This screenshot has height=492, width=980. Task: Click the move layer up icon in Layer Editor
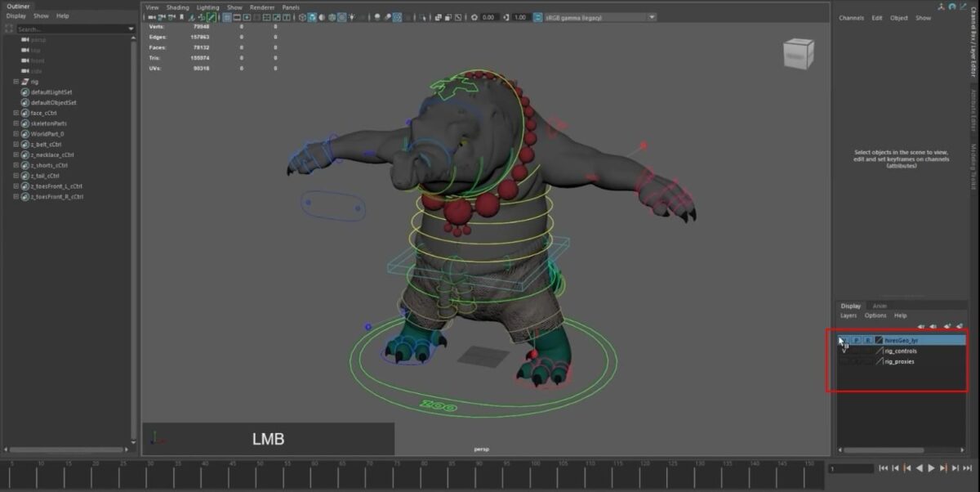[920, 326]
